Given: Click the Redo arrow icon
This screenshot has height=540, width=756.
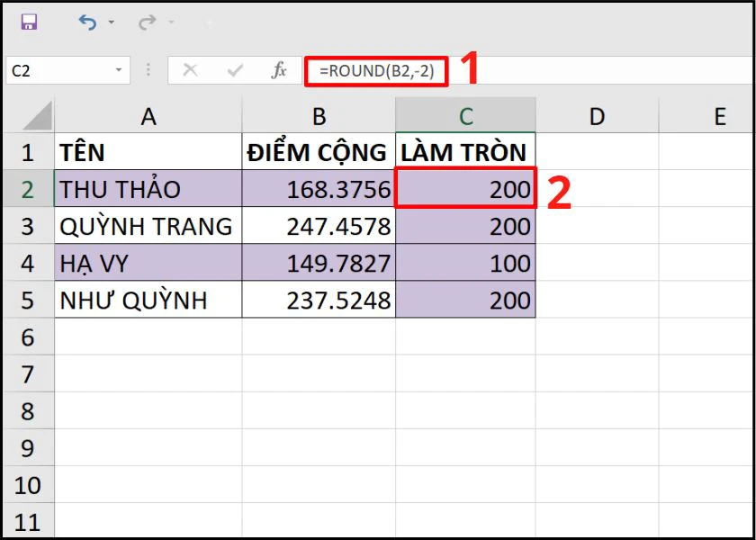Looking at the screenshot, I should pos(147,22).
